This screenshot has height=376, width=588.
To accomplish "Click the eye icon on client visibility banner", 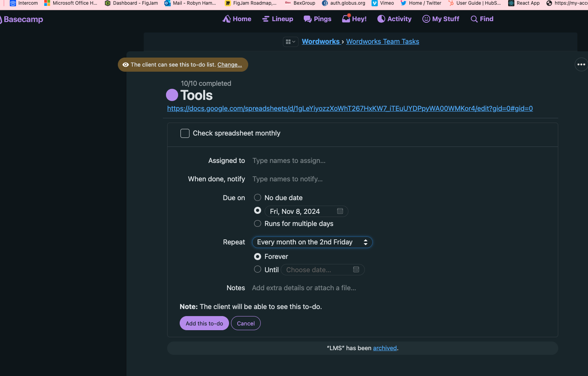I will point(126,65).
